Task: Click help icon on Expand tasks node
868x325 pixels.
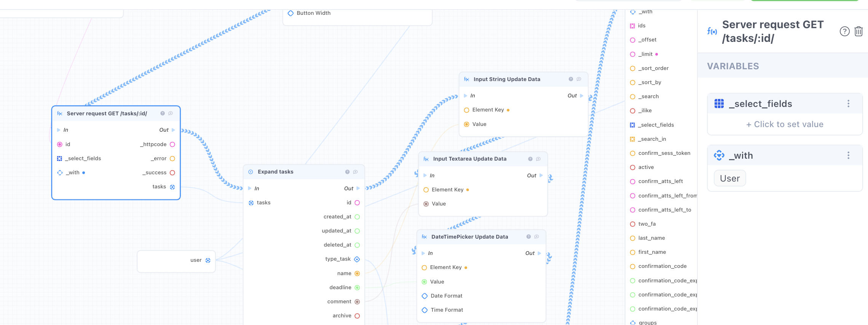Action: [x=347, y=172]
